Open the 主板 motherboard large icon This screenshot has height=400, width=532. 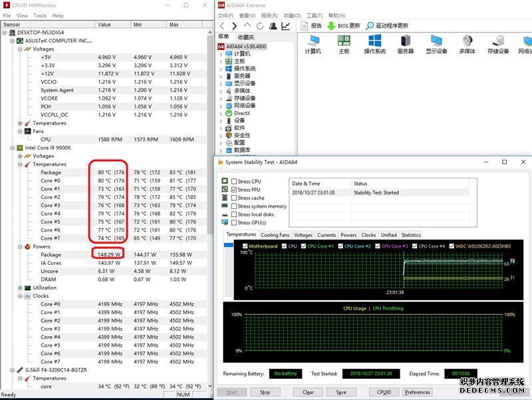pyautogui.click(x=344, y=44)
